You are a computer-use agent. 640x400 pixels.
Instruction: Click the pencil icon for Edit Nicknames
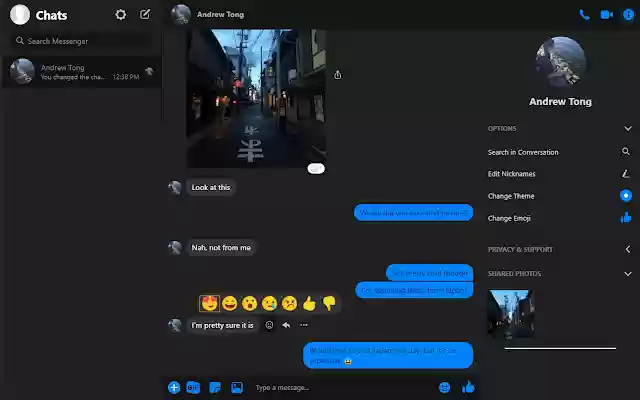(626, 174)
